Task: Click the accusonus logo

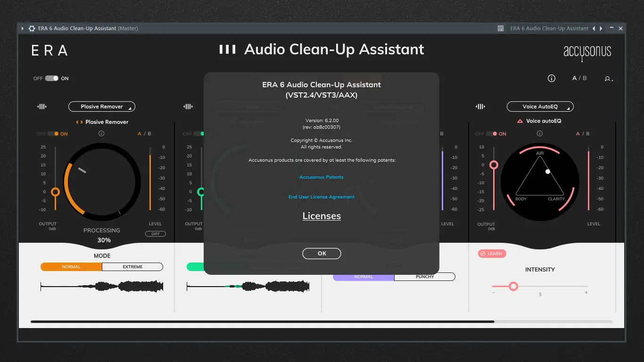Action: (587, 52)
